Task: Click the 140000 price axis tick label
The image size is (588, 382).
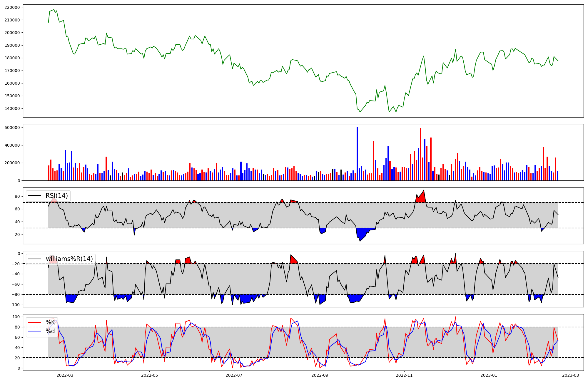Action: pos(12,108)
